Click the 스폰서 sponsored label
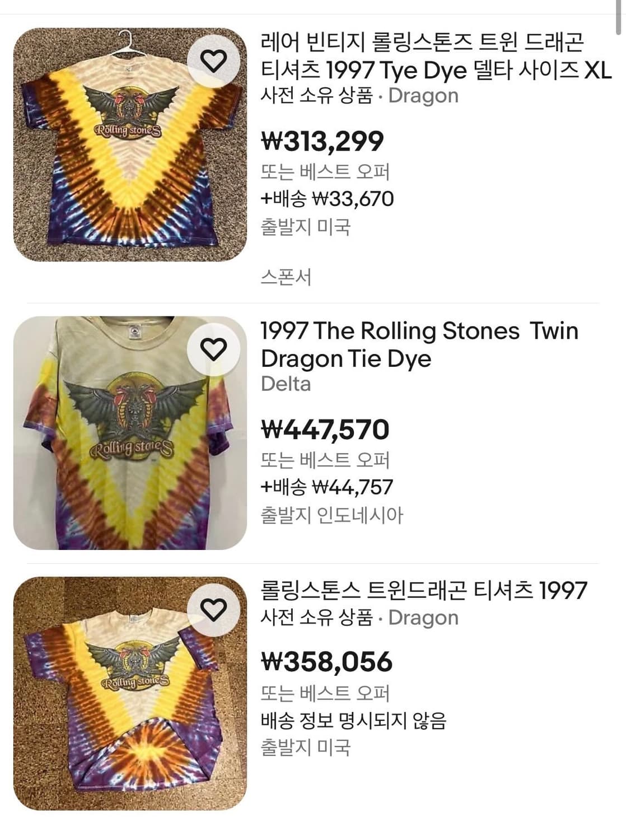Image resolution: width=626 pixels, height=840 pixels. tap(286, 277)
